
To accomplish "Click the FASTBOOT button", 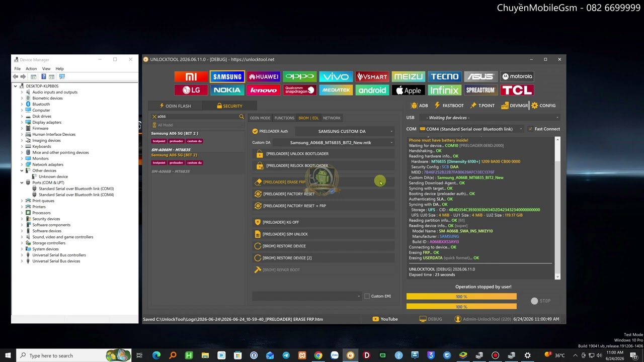I will (449, 106).
